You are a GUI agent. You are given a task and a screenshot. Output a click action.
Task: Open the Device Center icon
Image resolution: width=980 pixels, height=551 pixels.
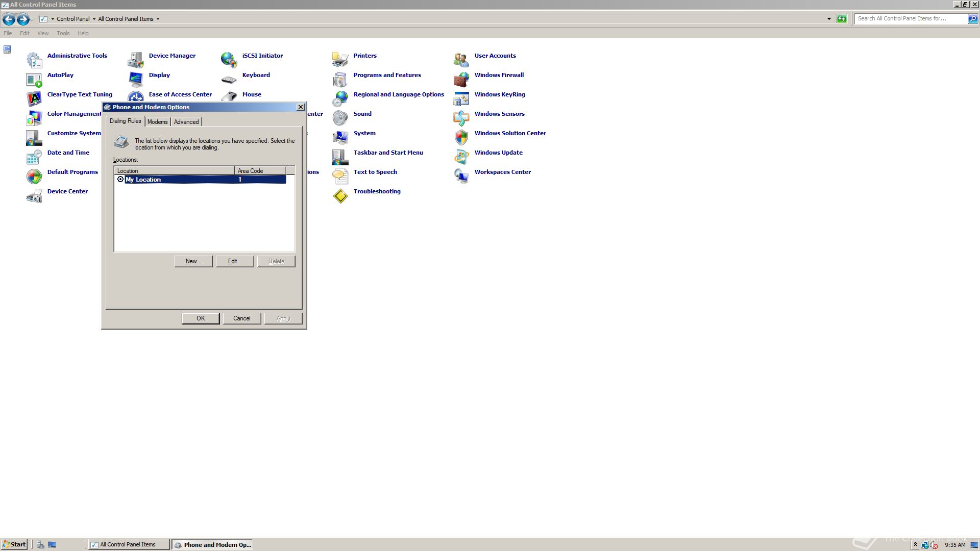point(34,195)
